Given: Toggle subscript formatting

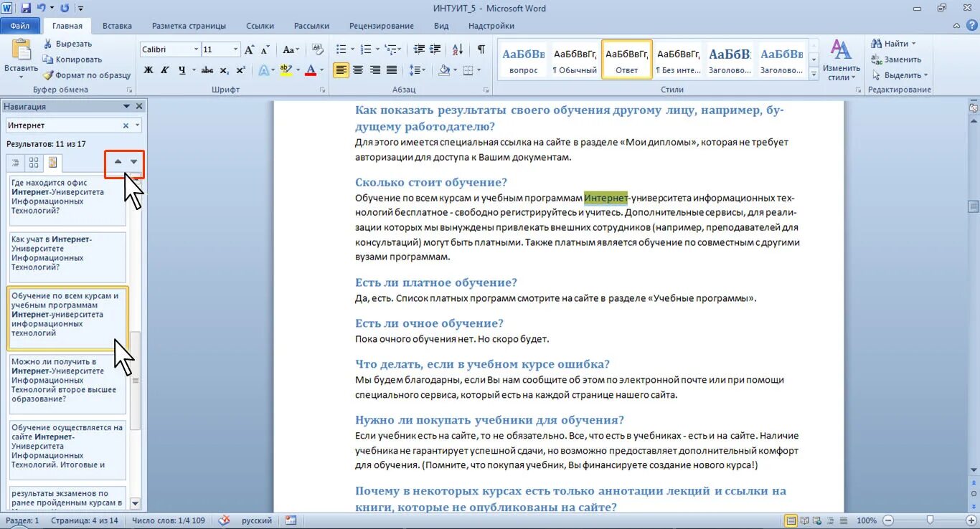Looking at the screenshot, I should tap(224, 70).
